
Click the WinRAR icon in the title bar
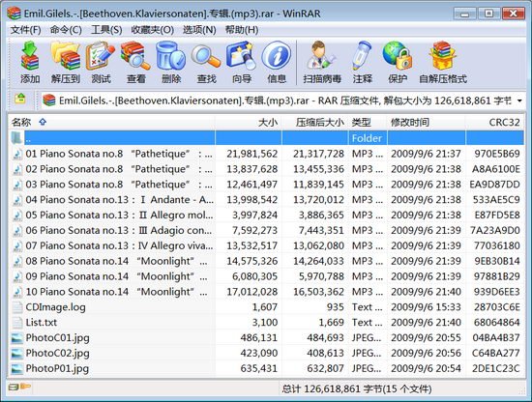point(14,14)
